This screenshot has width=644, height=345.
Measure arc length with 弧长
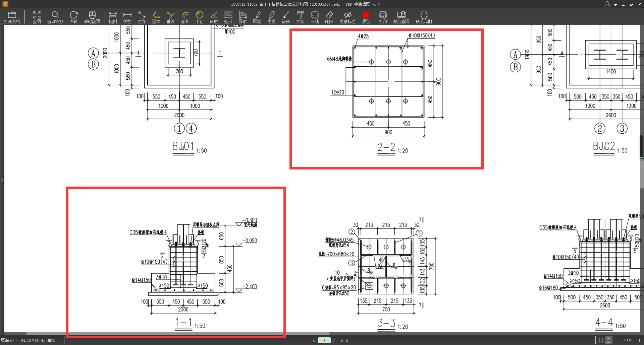185,17
